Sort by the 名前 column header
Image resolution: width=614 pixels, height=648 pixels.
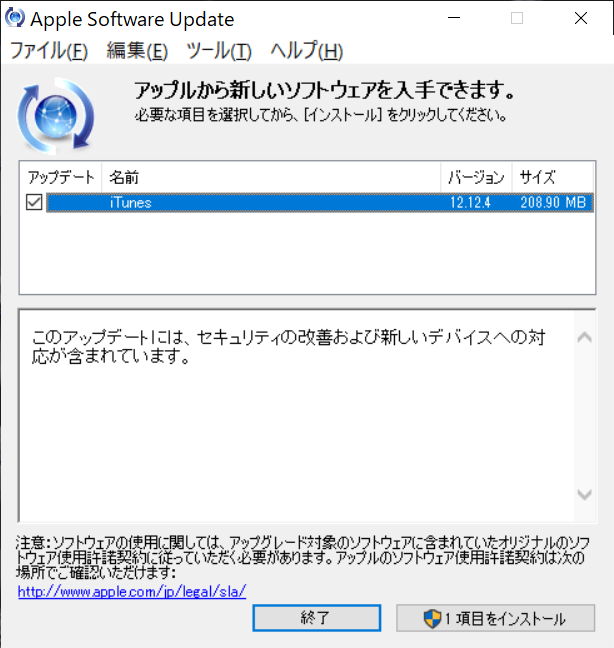click(271, 177)
